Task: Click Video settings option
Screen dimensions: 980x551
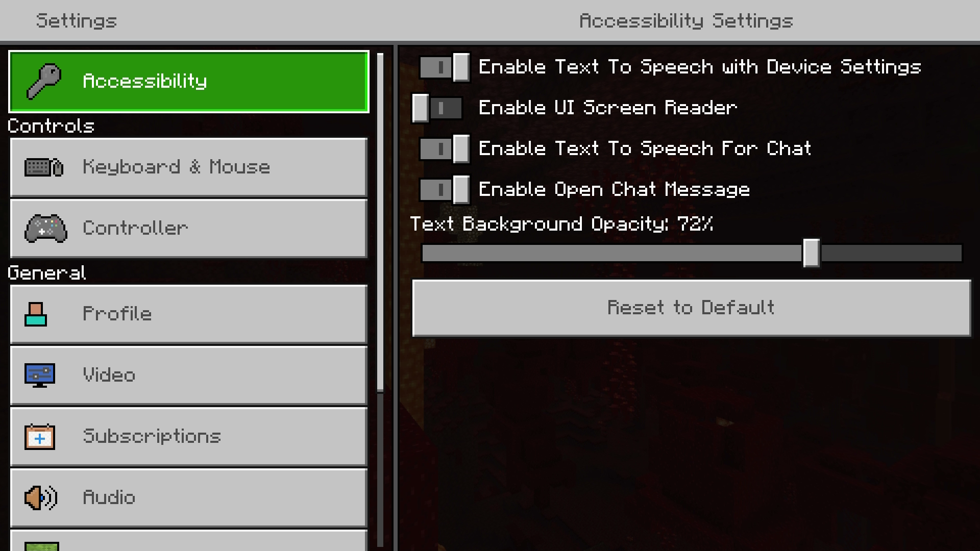Action: (188, 374)
